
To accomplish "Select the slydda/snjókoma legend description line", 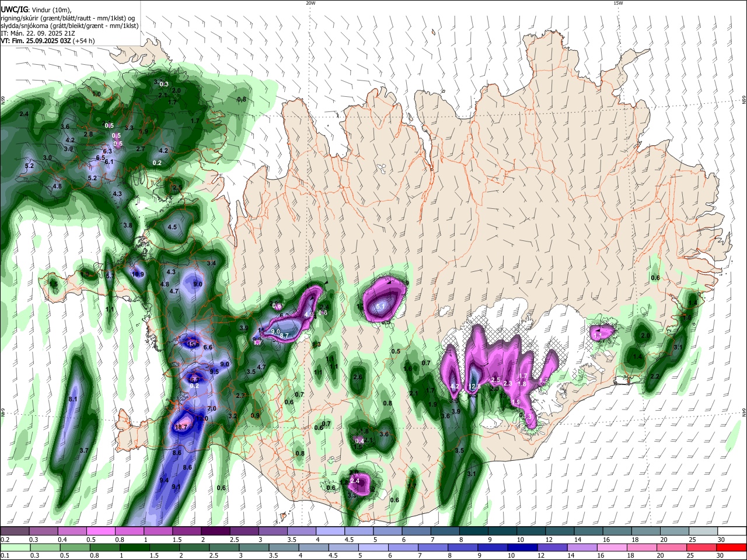I will click(69, 25).
